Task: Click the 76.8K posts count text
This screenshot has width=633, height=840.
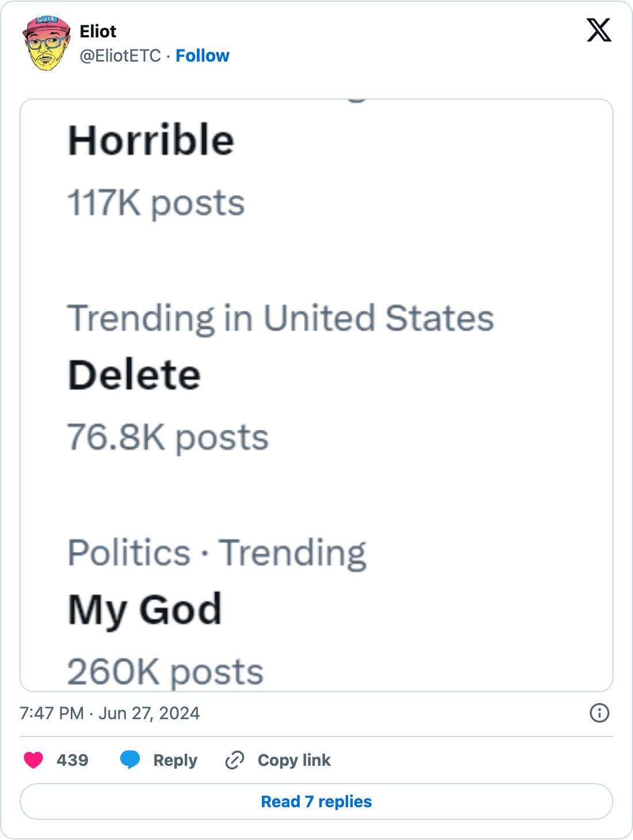Action: (168, 437)
